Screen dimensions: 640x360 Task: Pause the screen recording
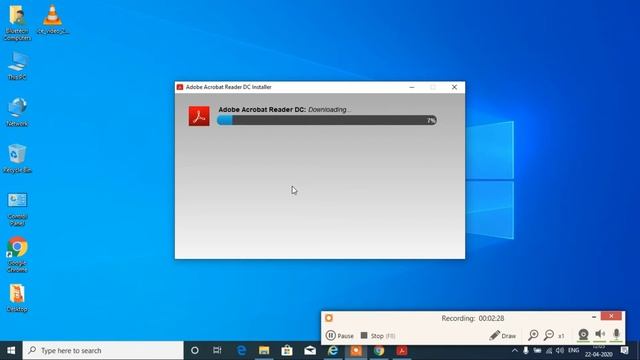340,336
